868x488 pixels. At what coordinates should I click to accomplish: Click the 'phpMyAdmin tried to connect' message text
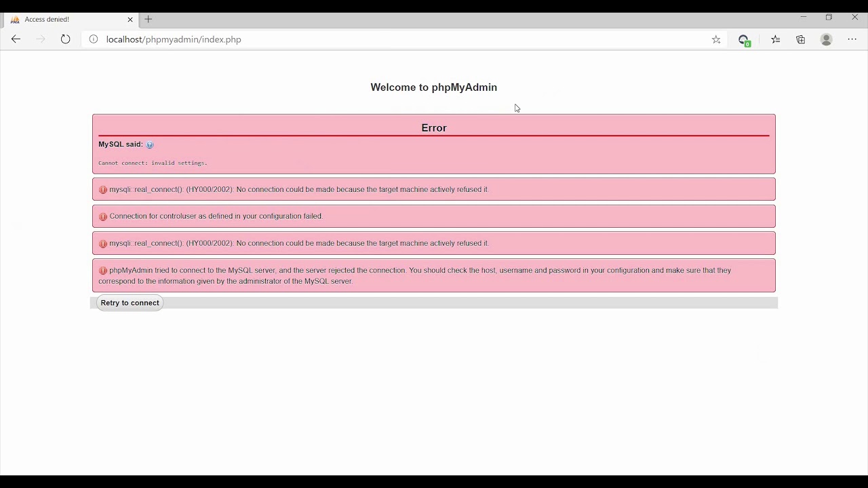point(415,276)
